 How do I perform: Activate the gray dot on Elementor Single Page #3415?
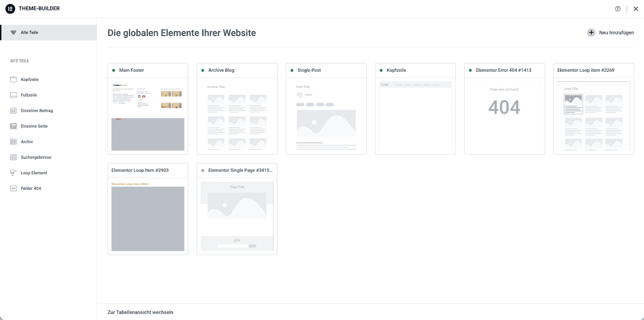202,170
